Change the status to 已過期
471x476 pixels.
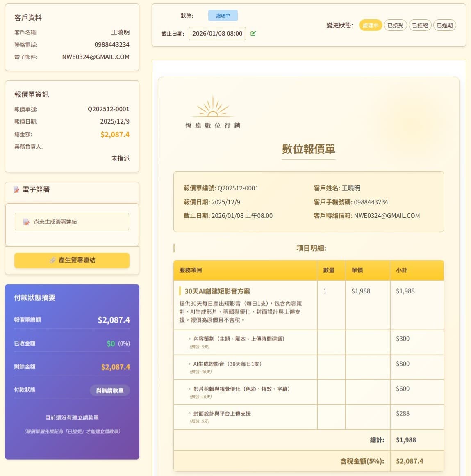point(444,25)
